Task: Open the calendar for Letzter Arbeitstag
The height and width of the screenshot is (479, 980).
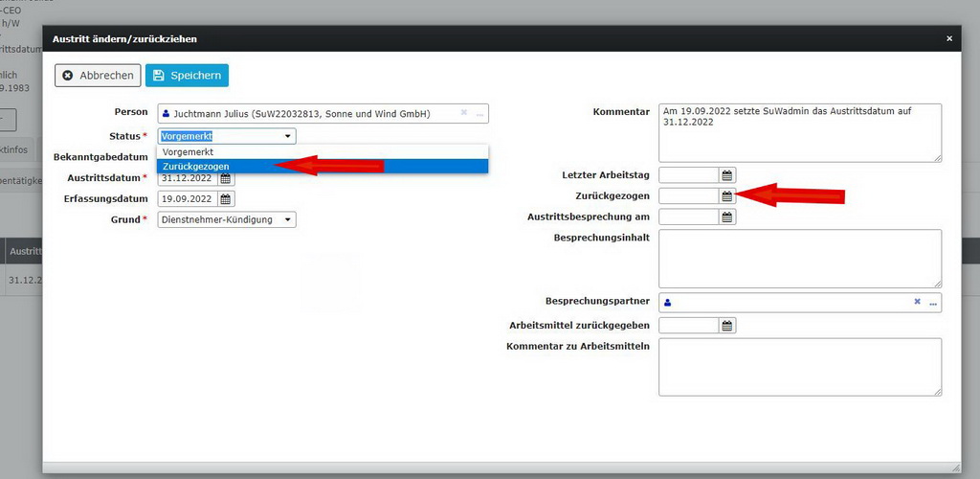Action: (x=727, y=175)
